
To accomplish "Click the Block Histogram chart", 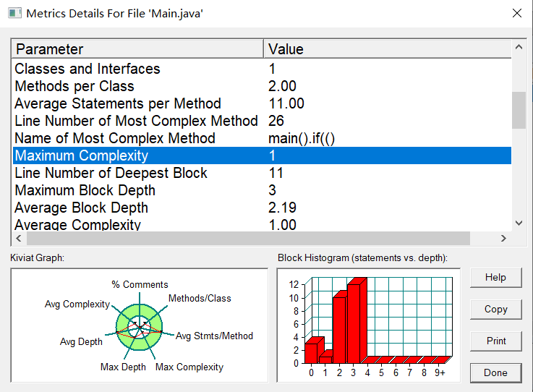I will click(369, 325).
